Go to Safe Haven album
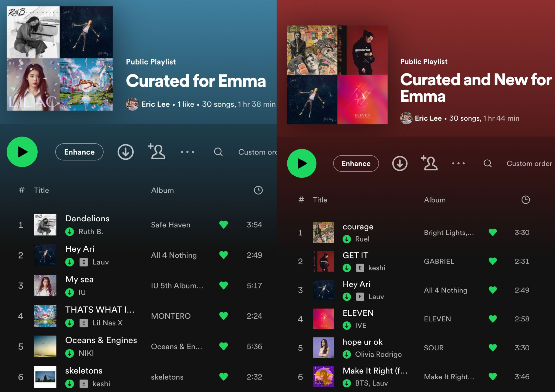 point(170,225)
